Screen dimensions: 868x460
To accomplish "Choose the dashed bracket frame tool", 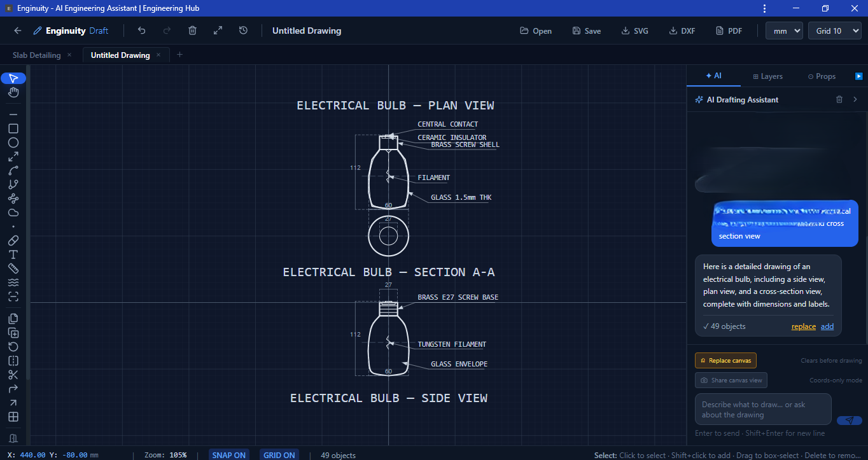I will coord(13,296).
